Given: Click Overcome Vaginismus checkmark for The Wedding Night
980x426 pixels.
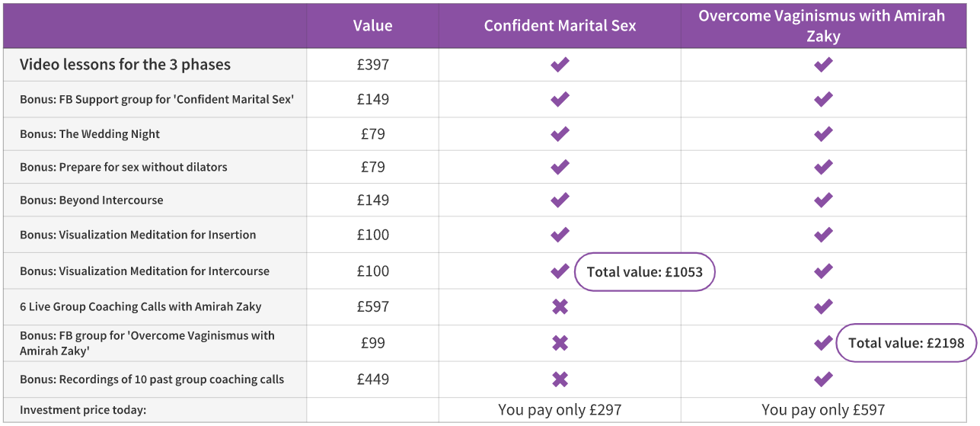Looking at the screenshot, I should 823,134.
